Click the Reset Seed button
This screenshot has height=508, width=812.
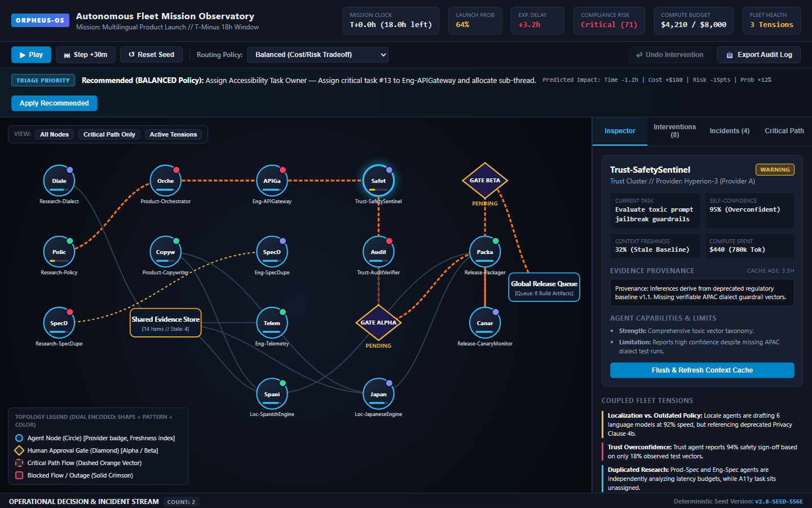(x=151, y=55)
